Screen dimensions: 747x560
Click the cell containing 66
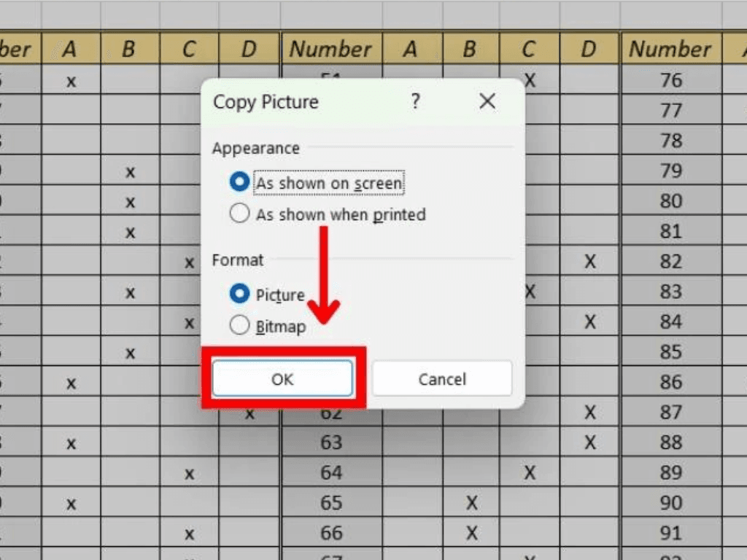pos(331,533)
